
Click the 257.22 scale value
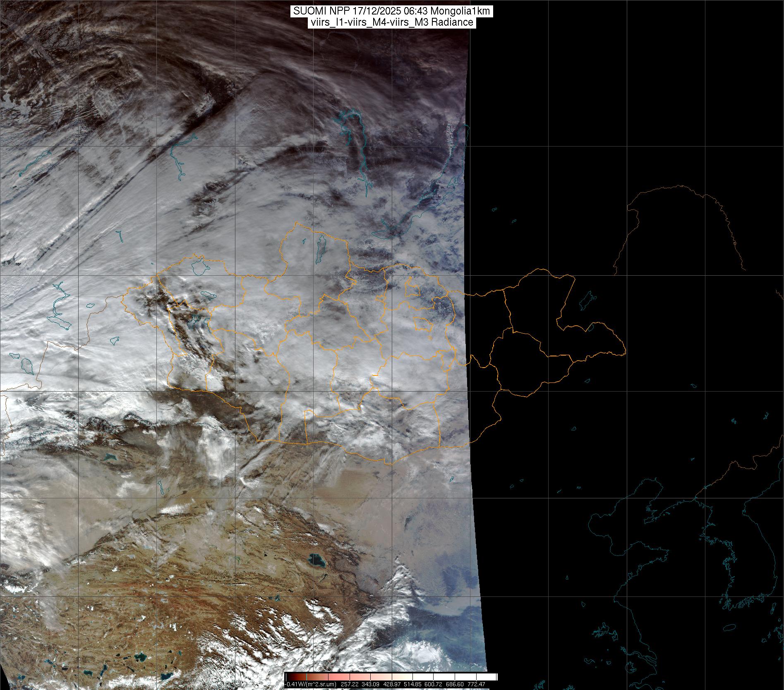(x=349, y=684)
